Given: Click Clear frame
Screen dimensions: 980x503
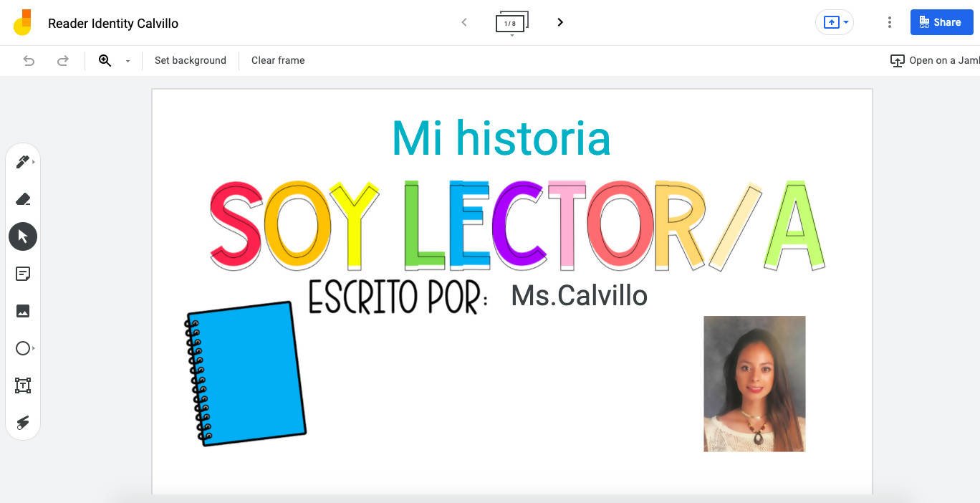Looking at the screenshot, I should coord(278,61).
